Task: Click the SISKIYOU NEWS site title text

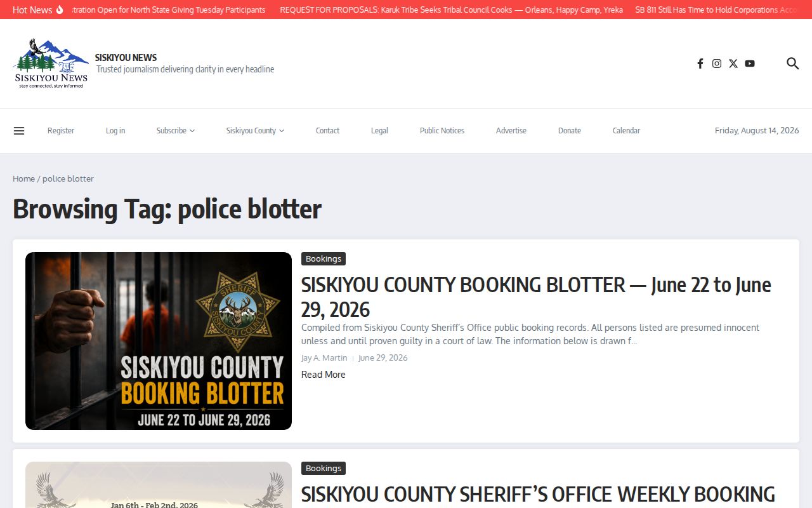Action: click(126, 57)
